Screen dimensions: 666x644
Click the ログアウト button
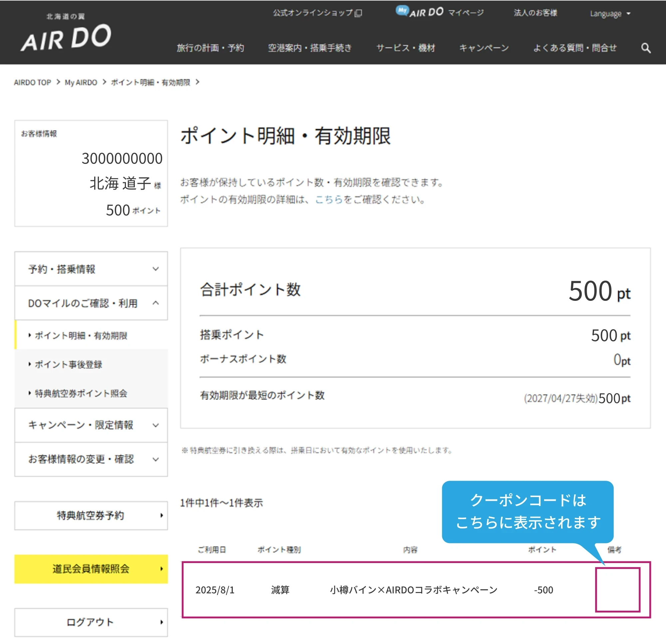pyautogui.click(x=91, y=622)
